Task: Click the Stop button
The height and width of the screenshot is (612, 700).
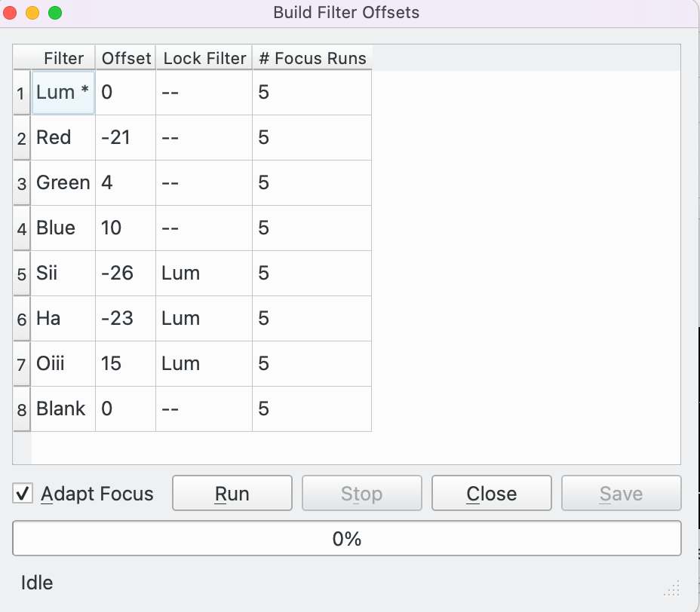Action: (x=361, y=494)
